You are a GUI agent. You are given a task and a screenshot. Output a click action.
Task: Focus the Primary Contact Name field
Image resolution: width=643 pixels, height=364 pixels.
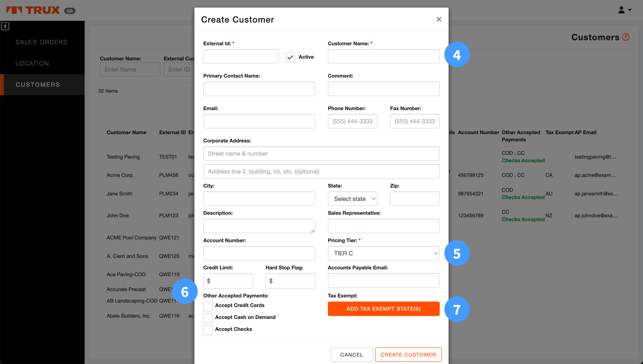click(259, 89)
